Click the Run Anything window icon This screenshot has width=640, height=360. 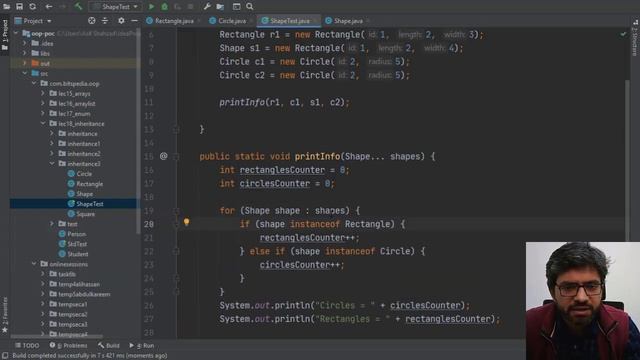(236, 7)
